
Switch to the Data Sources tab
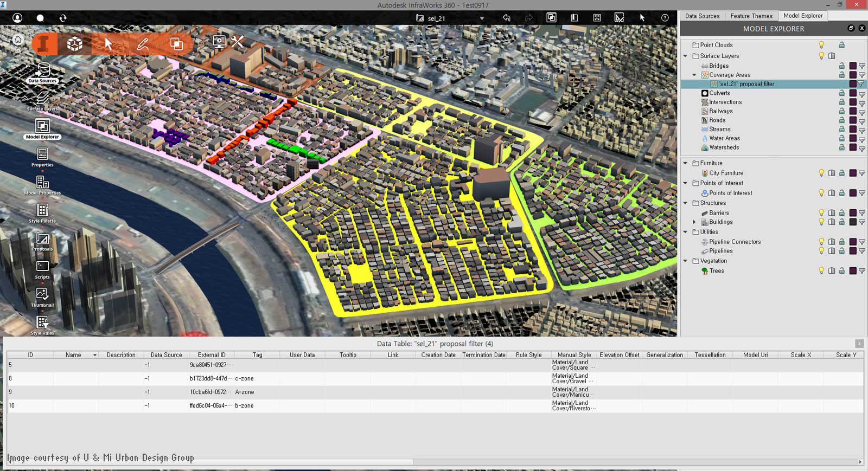tap(702, 16)
